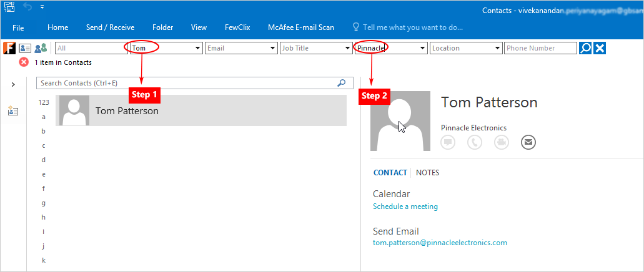The width and height of the screenshot is (644, 272).
Task: Expand the Job Title filter dropdown
Action: pos(348,48)
